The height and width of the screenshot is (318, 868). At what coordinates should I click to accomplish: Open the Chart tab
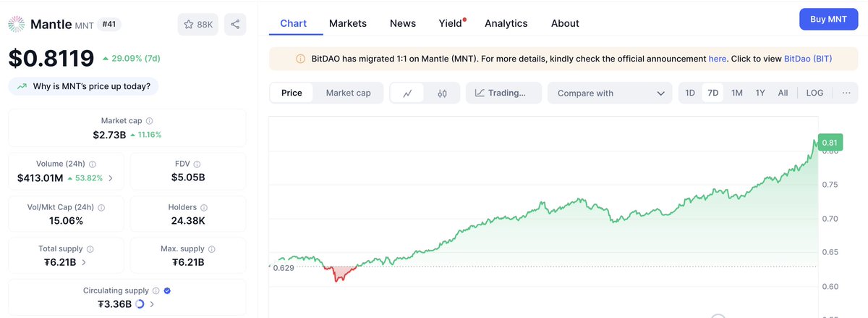click(x=293, y=23)
